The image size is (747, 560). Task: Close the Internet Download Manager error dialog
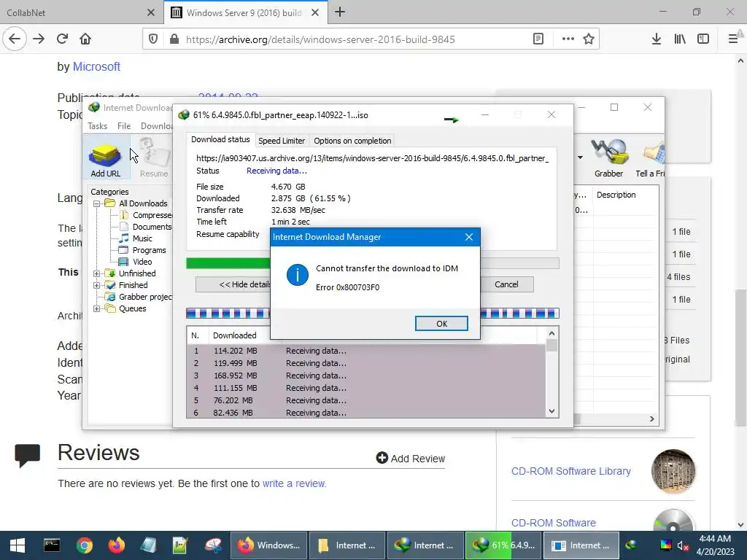[469, 237]
